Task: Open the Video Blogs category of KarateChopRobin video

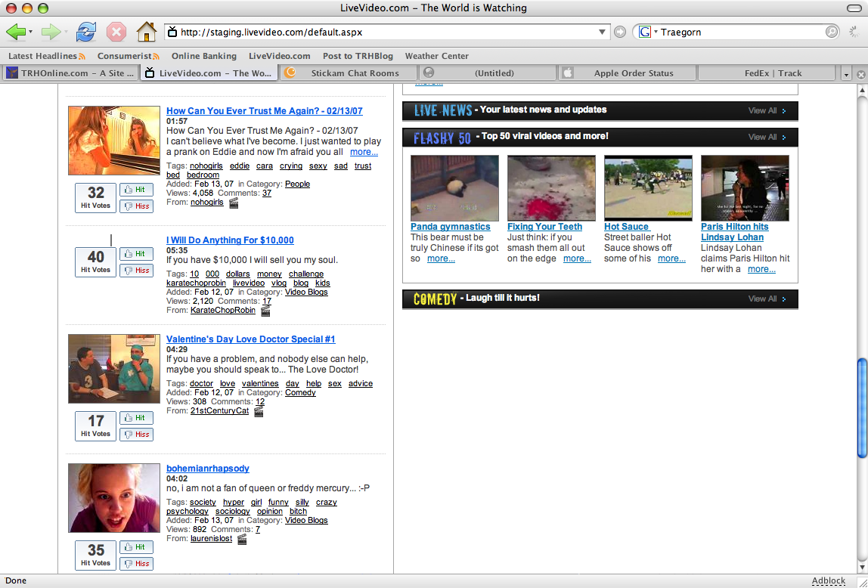Action: tap(306, 292)
